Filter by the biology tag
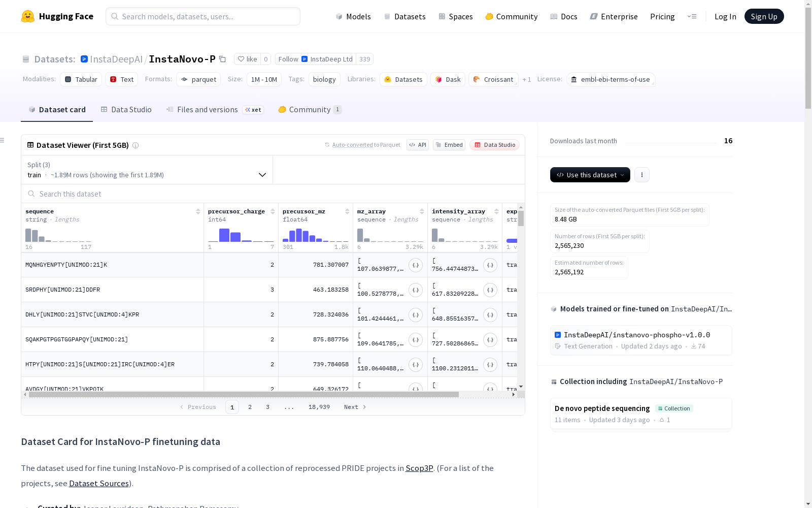This screenshot has width=812, height=508. click(x=324, y=79)
